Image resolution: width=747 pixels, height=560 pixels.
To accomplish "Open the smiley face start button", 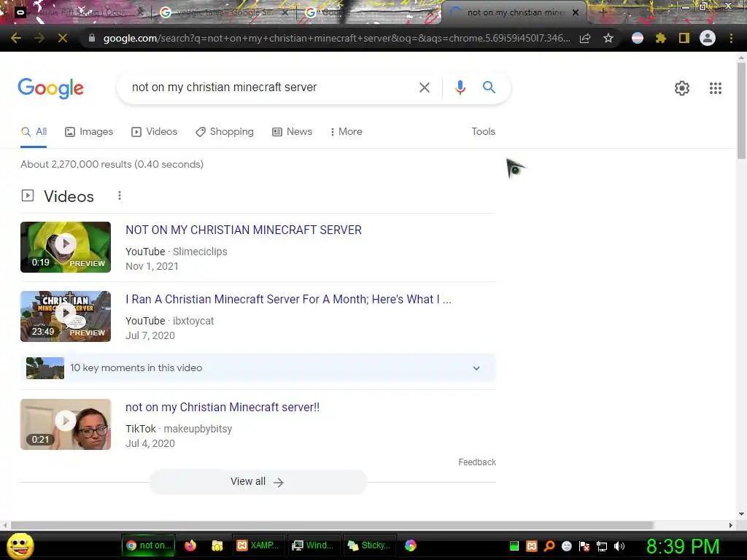I will tap(20, 545).
